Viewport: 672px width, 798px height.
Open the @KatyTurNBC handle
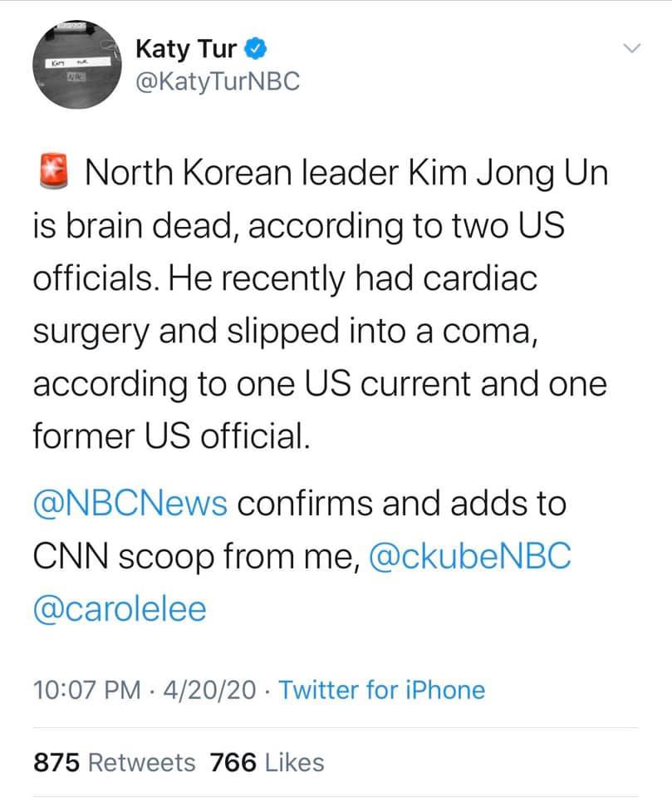tap(218, 82)
